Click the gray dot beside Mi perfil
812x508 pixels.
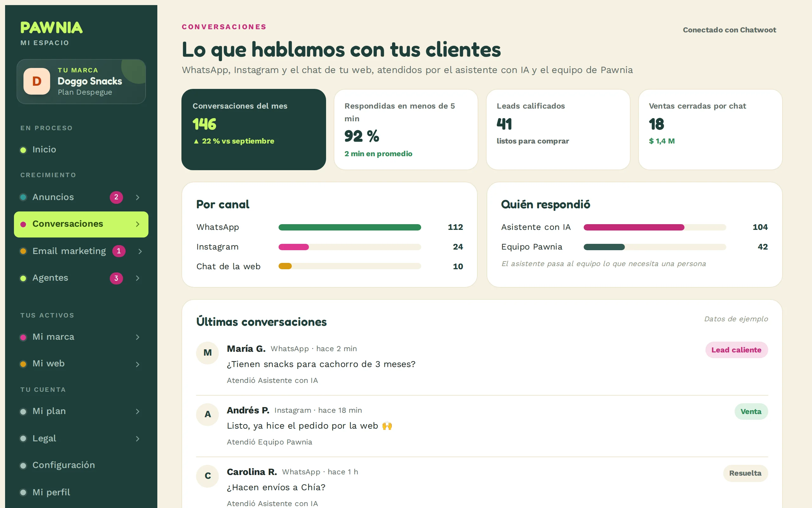pyautogui.click(x=23, y=492)
